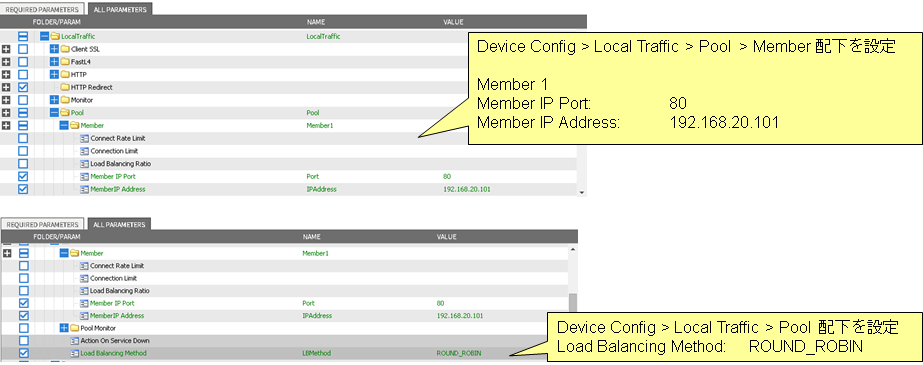Click Member folder icon in upper panel
923x365 pixels.
click(x=74, y=125)
